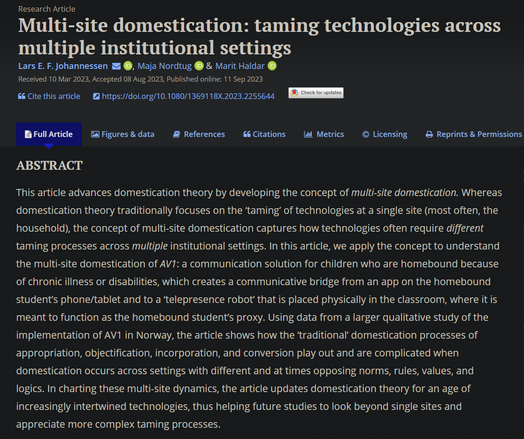The height and width of the screenshot is (439, 524).
Task: Click the external link icon before the DOI
Action: click(x=96, y=96)
